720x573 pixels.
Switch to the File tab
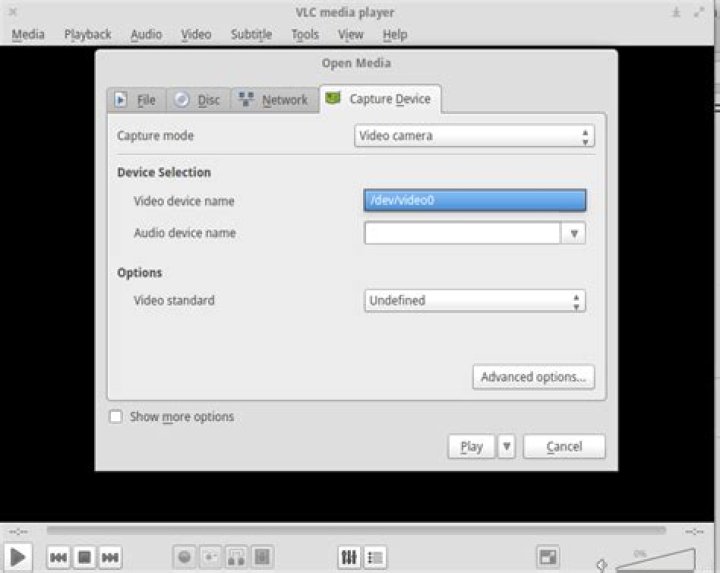tap(137, 100)
